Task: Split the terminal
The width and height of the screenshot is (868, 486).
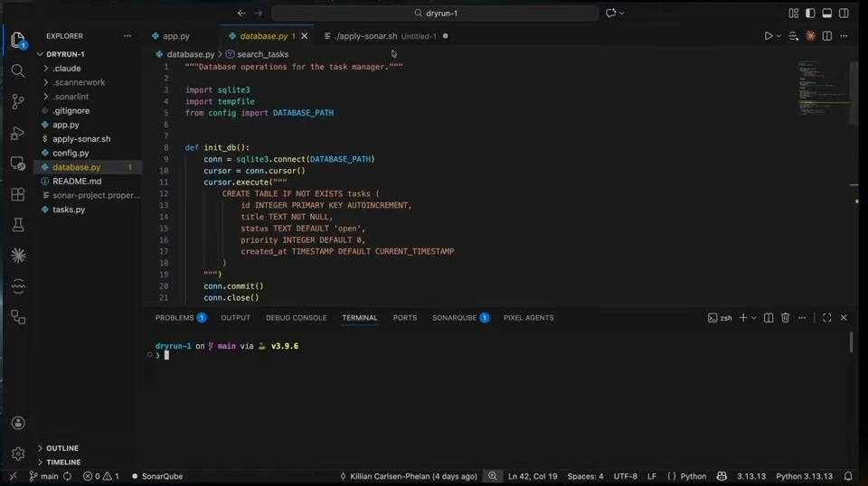Action: click(x=769, y=318)
